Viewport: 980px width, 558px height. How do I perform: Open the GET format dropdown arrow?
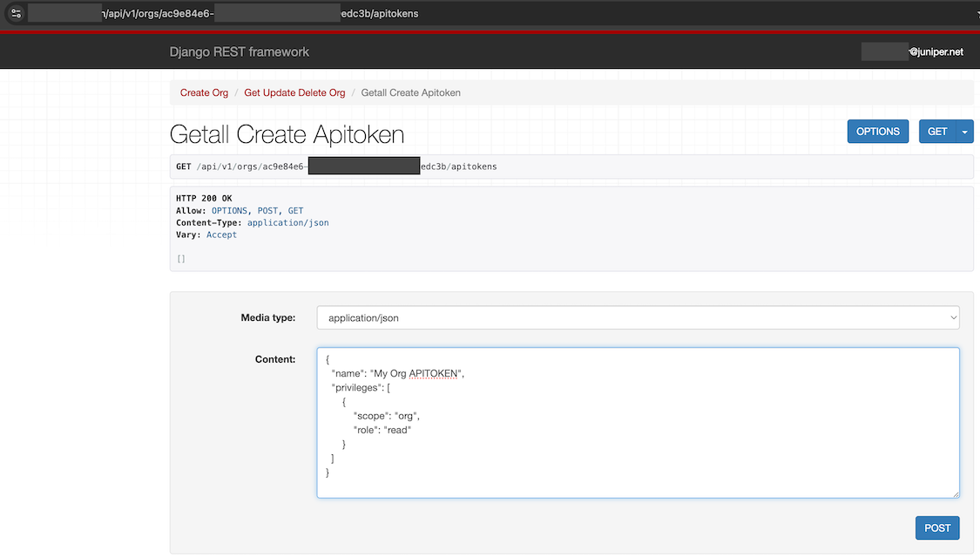coord(965,132)
